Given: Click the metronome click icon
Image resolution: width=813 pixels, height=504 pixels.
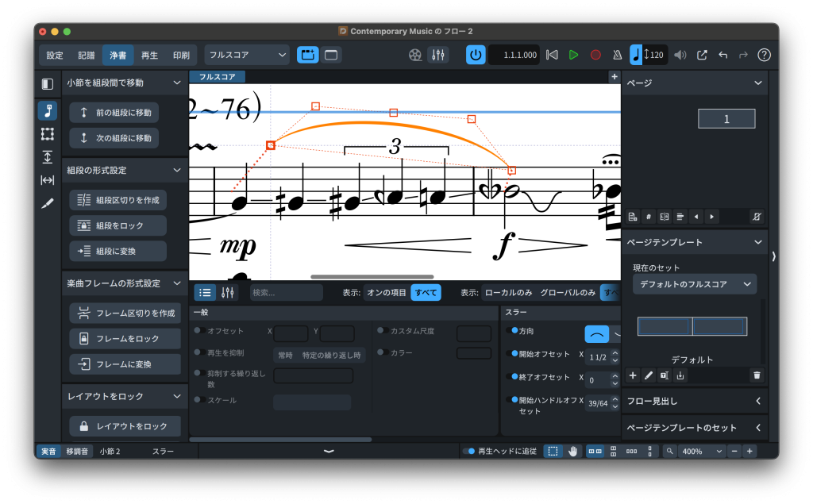Looking at the screenshot, I should pyautogui.click(x=617, y=55).
